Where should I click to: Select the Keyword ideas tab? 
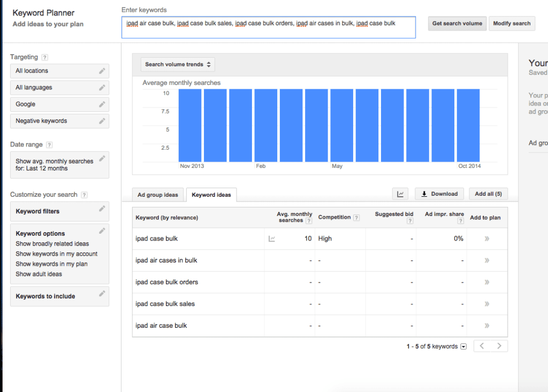click(211, 195)
